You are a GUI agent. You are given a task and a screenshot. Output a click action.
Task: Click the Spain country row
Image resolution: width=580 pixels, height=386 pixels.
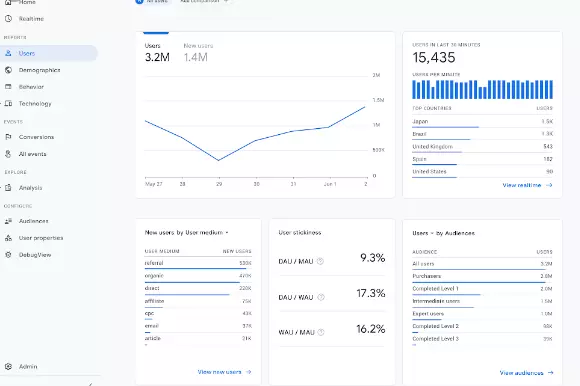(x=482, y=159)
